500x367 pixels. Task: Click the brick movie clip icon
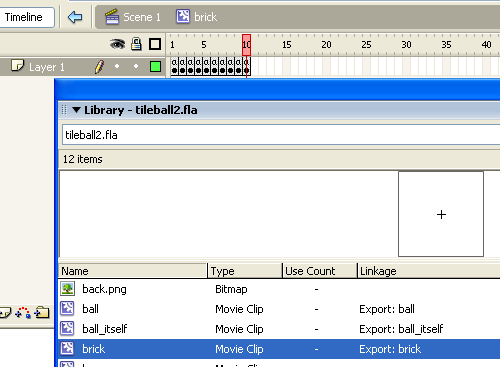[x=67, y=348]
